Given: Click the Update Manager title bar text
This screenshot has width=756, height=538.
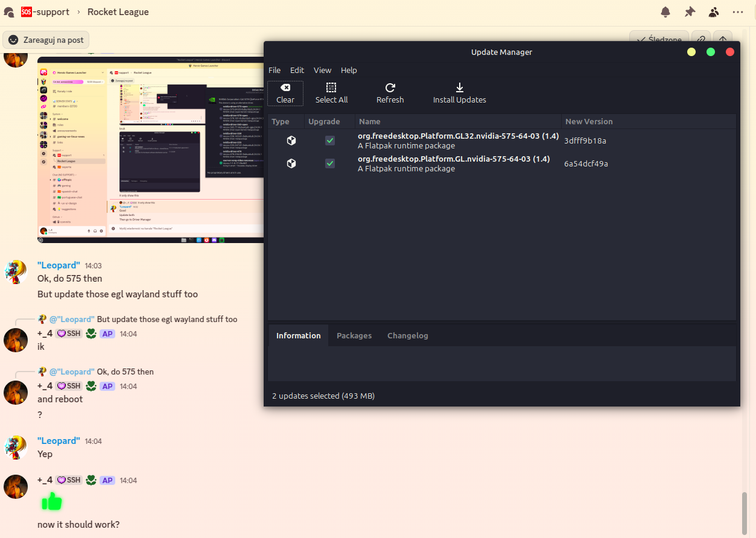Looking at the screenshot, I should (x=501, y=52).
